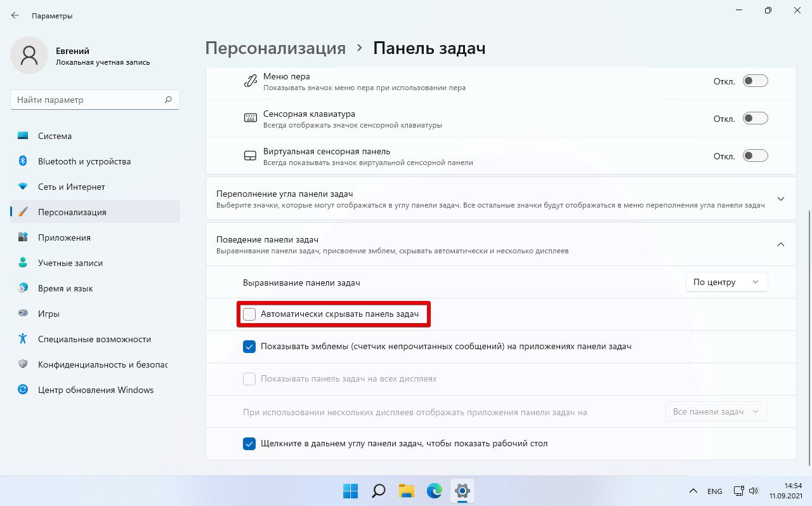812x506 pixels.
Task: Open Учетные записи section
Action: (95, 263)
